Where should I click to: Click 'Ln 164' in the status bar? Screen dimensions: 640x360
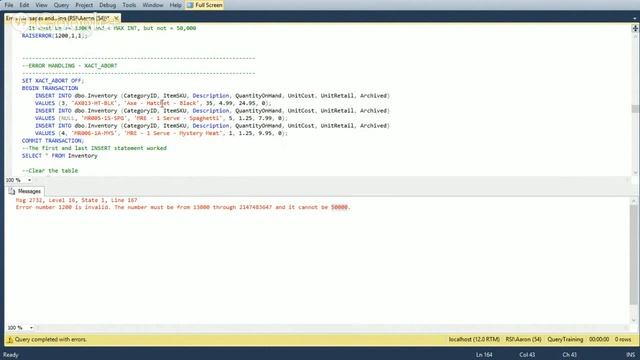tap(484, 355)
